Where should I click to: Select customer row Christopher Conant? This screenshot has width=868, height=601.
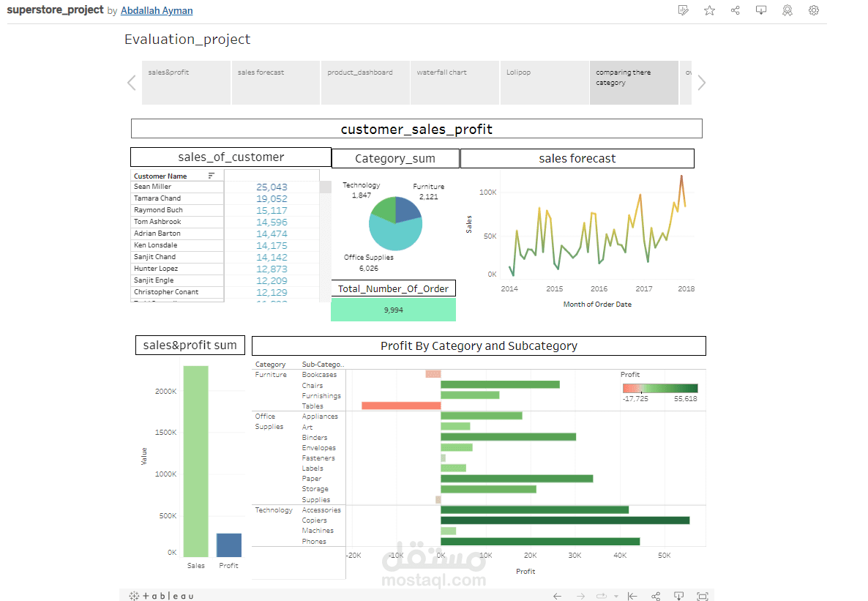[177, 292]
